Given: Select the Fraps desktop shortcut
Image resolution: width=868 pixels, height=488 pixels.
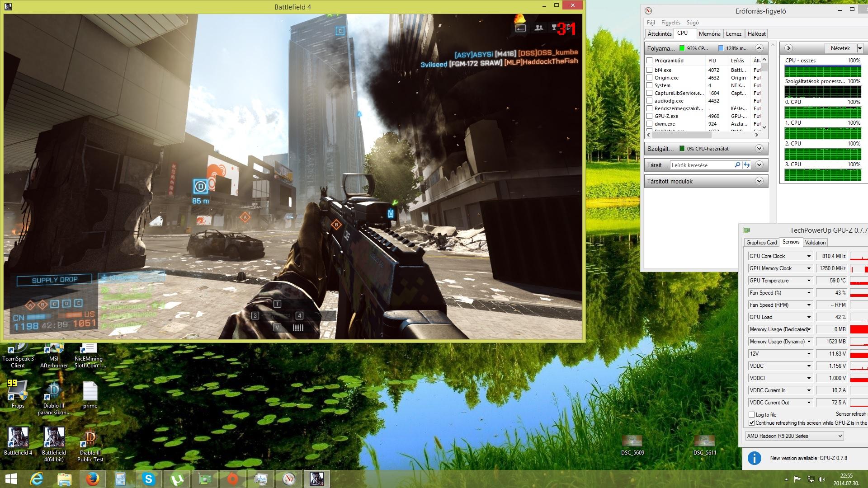Looking at the screenshot, I should click(x=18, y=394).
